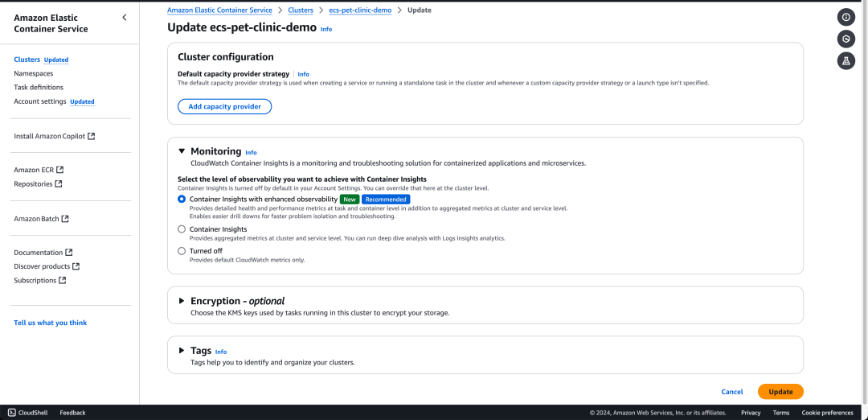Open Namespaces in the sidebar
This screenshot has height=420, width=868.
pyautogui.click(x=33, y=73)
